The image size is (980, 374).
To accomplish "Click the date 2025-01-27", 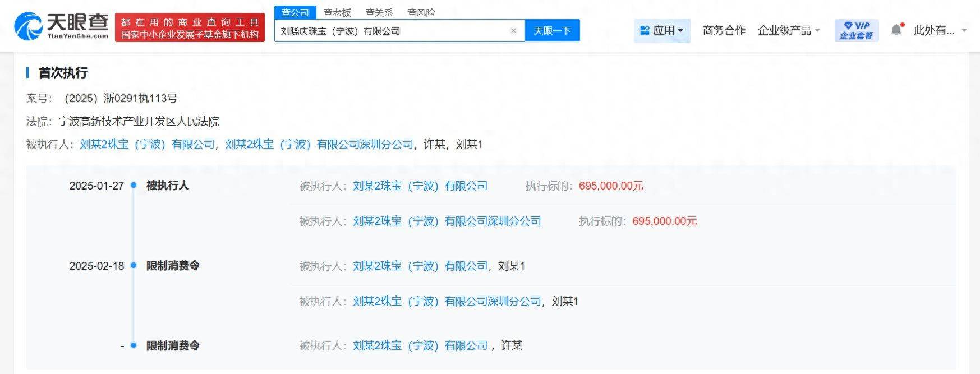I will [x=96, y=186].
